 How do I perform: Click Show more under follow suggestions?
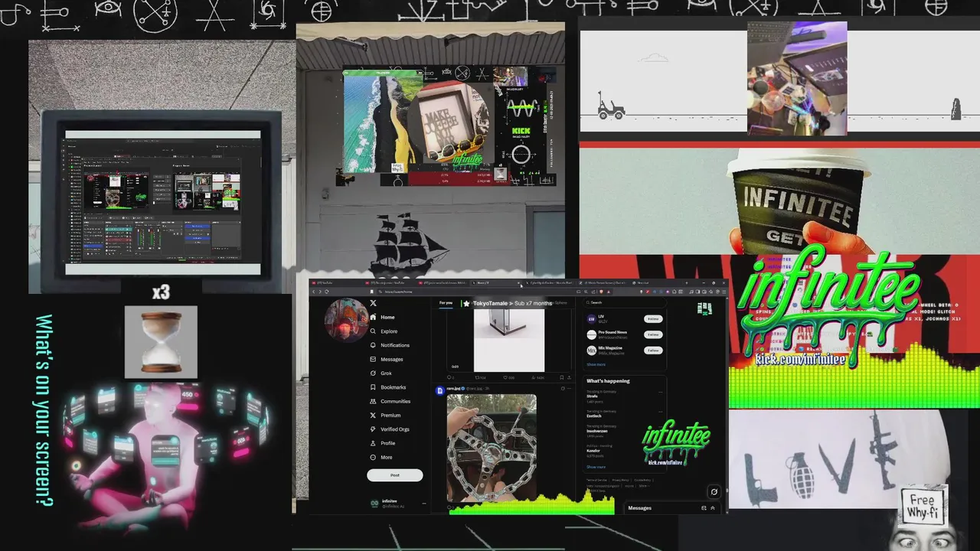(x=596, y=364)
